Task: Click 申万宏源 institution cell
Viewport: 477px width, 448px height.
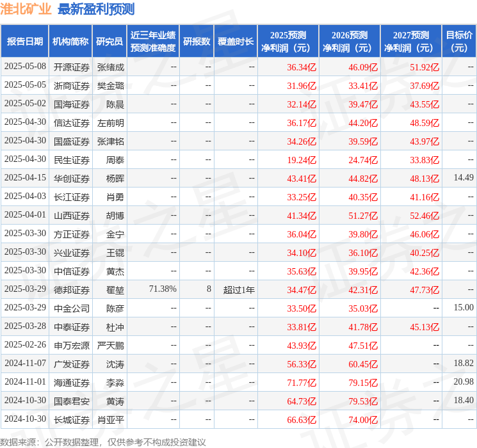Action: (72, 345)
